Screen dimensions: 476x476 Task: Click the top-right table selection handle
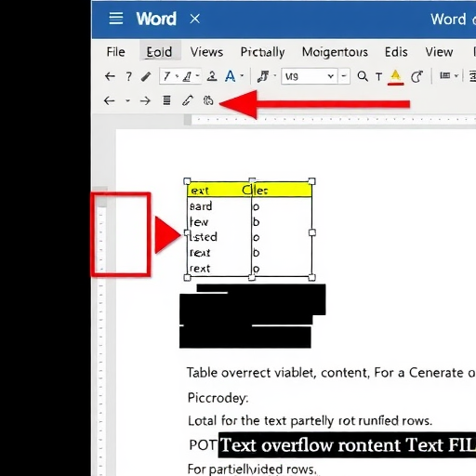coord(311,181)
